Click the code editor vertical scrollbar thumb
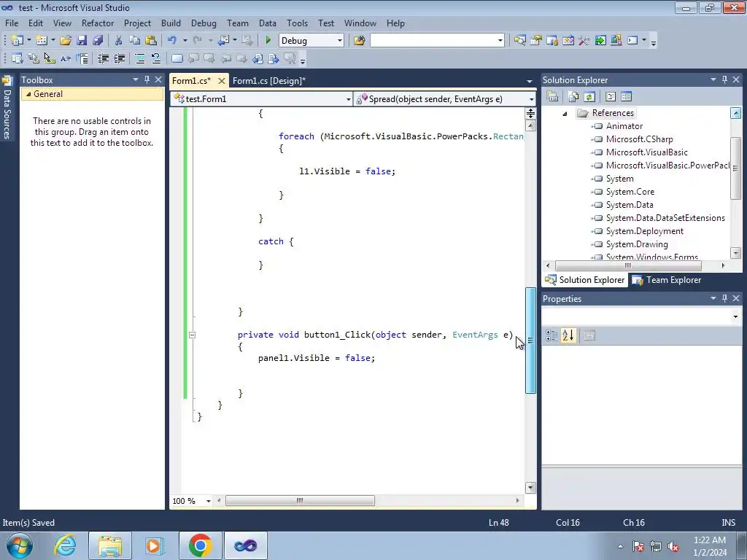The width and height of the screenshot is (747, 560). (530, 341)
